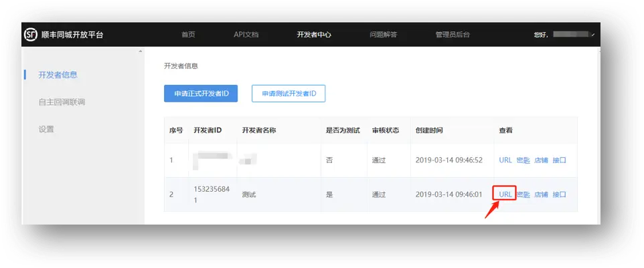Click the 是否为测试 column header
The width and height of the screenshot is (644, 268).
[x=343, y=130]
